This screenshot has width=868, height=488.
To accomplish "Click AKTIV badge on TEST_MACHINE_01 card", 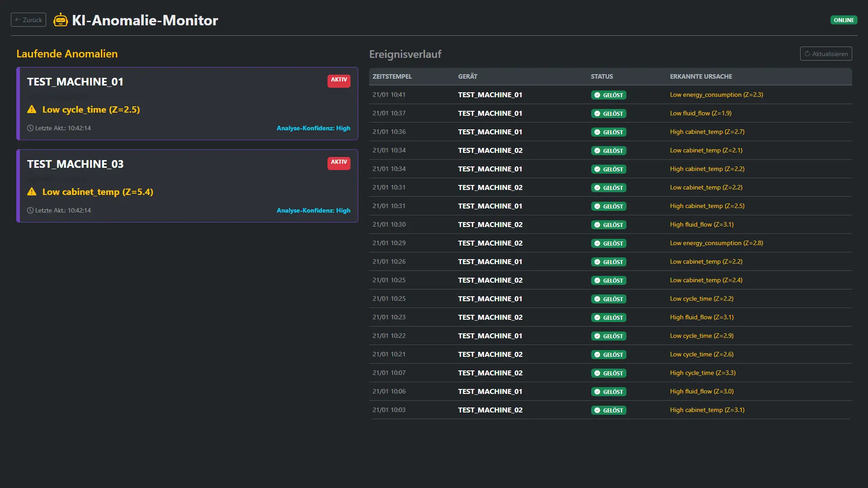I will click(339, 80).
